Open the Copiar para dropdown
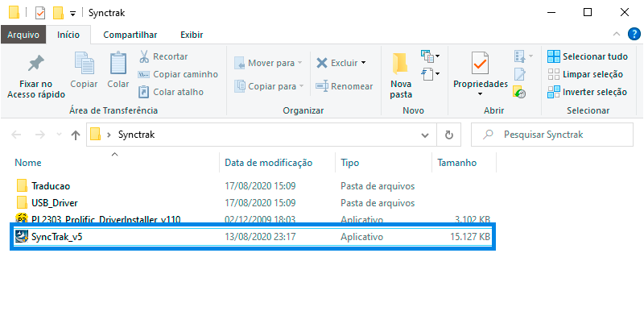The height and width of the screenshot is (332, 644). tap(269, 86)
